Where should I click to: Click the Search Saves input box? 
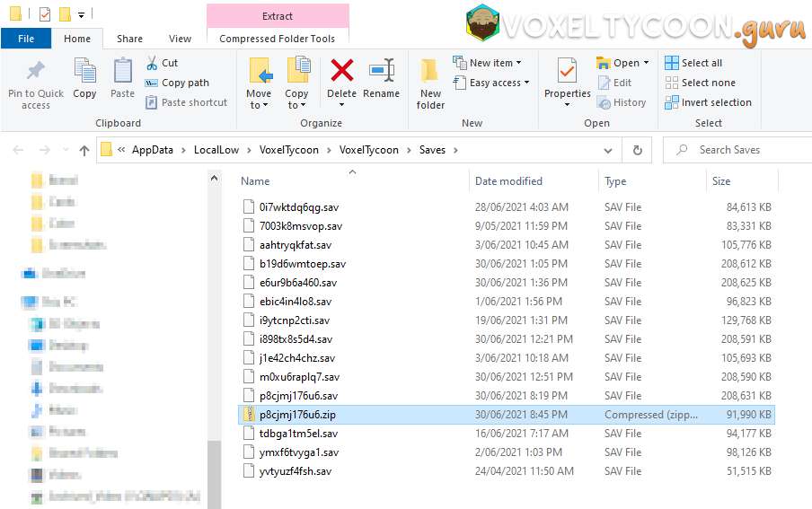pyautogui.click(x=737, y=150)
